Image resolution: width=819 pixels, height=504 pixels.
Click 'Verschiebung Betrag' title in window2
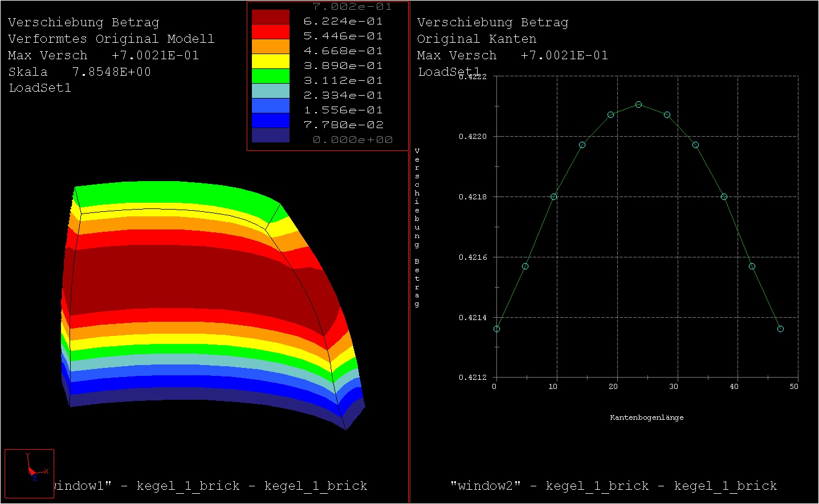click(x=492, y=22)
